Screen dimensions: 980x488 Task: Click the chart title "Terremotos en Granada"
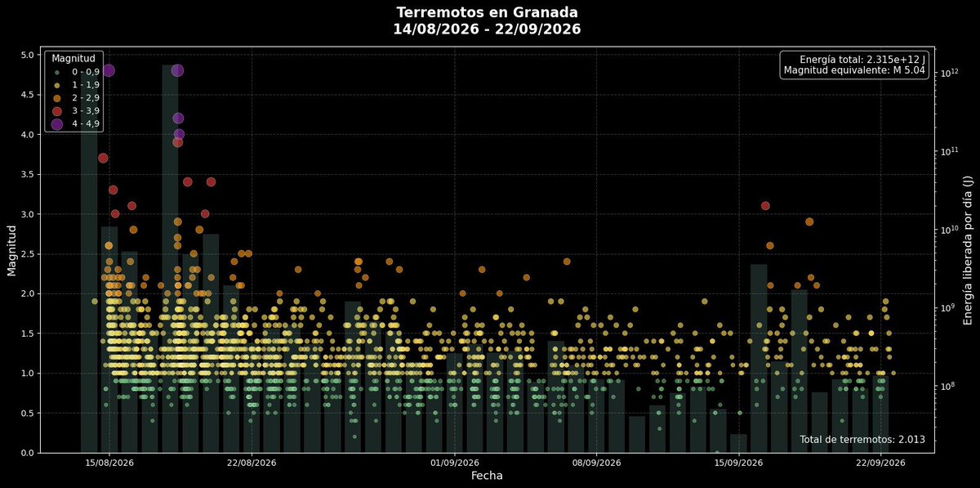tap(488, 12)
